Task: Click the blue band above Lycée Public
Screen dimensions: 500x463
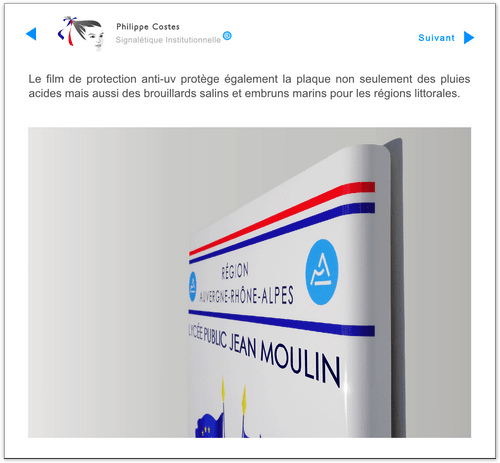Action: [x=282, y=322]
